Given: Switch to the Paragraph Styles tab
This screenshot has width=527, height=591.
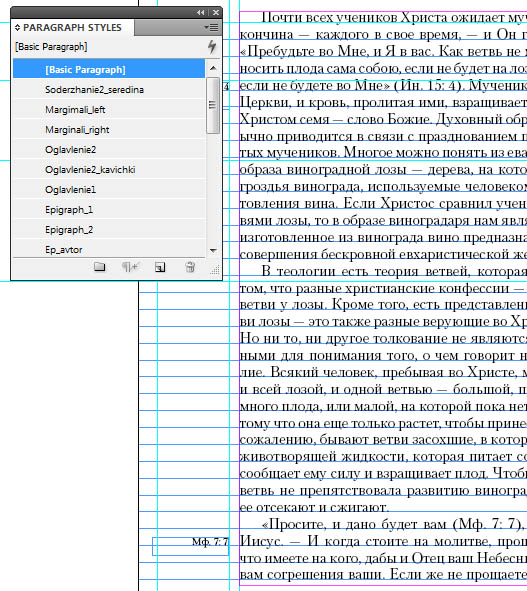Looking at the screenshot, I should tap(72, 28).
